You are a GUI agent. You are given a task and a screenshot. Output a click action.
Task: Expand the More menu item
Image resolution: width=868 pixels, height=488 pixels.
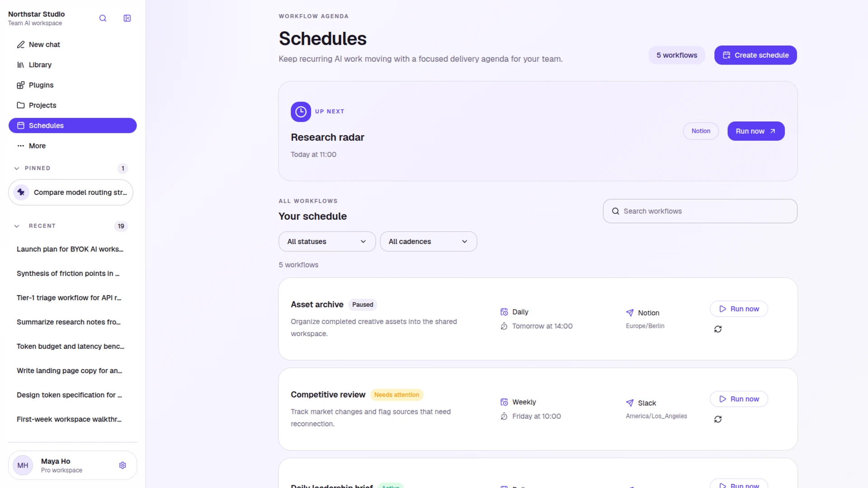72,146
